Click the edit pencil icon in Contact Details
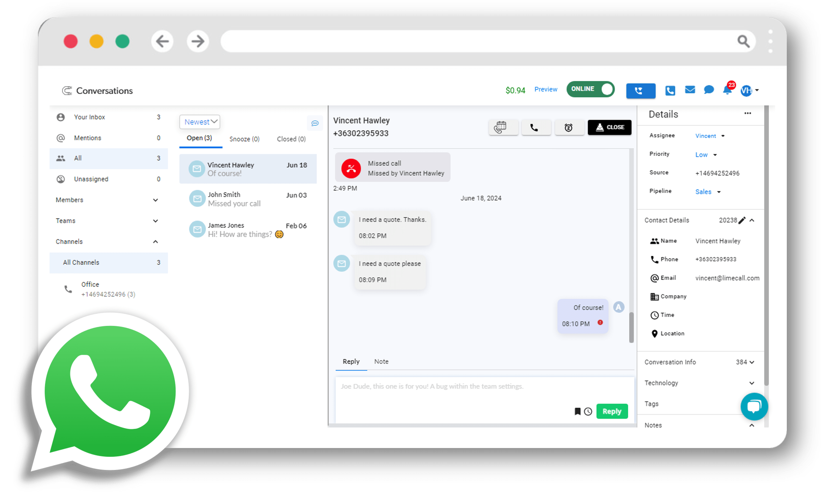 click(x=742, y=220)
